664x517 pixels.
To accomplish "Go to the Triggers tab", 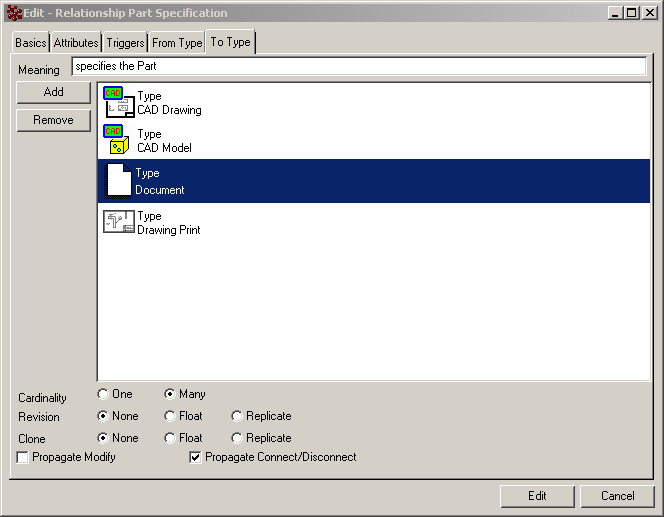I will coord(125,43).
